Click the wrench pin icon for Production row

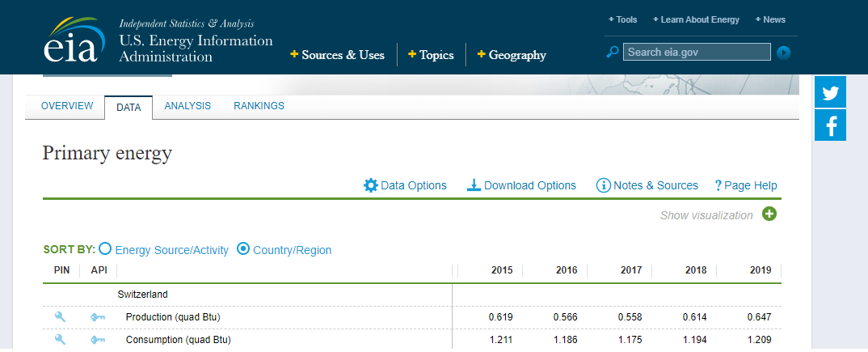point(61,316)
